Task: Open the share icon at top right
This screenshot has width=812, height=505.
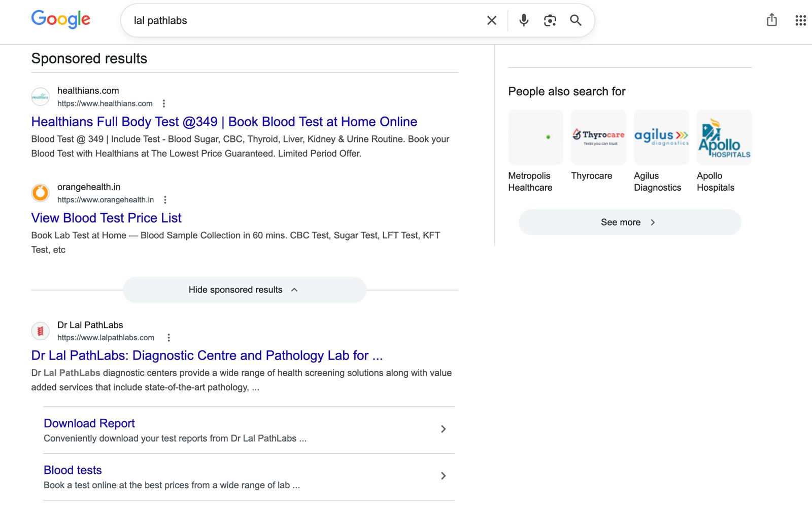Action: coord(772,20)
